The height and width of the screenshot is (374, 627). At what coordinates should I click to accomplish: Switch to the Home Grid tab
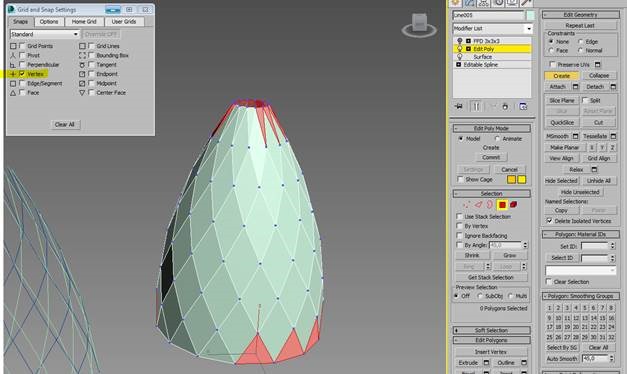(84, 22)
